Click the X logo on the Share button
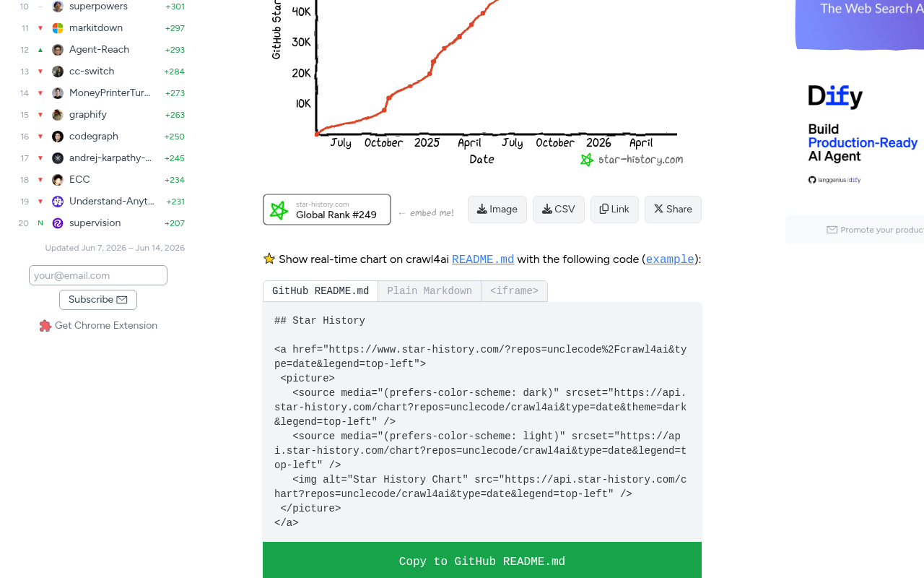 pos(658,209)
